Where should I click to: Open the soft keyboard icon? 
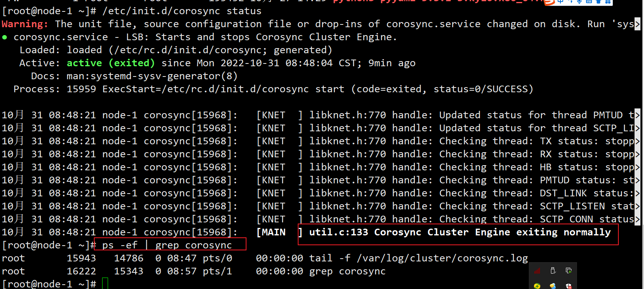[x=589, y=2]
